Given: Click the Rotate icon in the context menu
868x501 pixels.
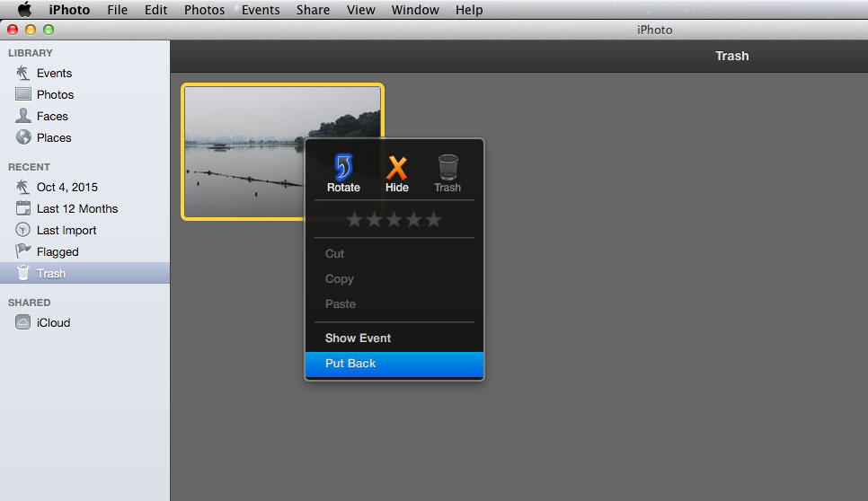Looking at the screenshot, I should coord(343,168).
